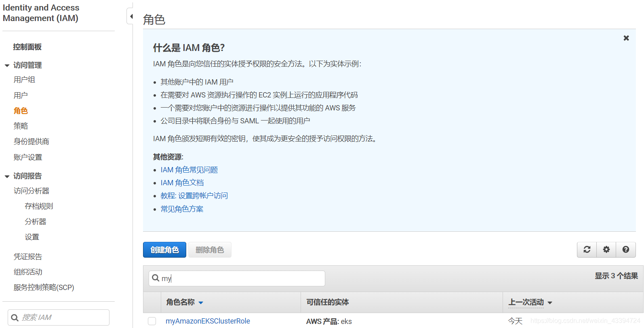Focus the 搜索 IAM input field

coord(59,317)
